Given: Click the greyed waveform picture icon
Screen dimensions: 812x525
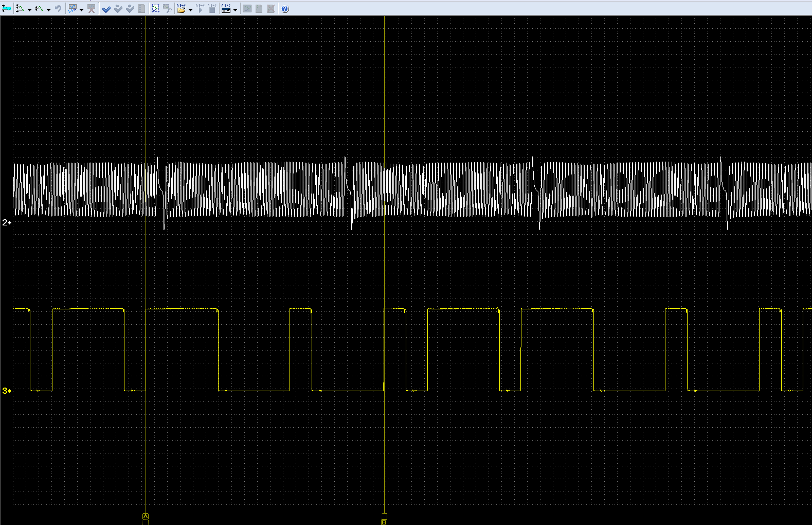Looking at the screenshot, I should (x=247, y=9).
